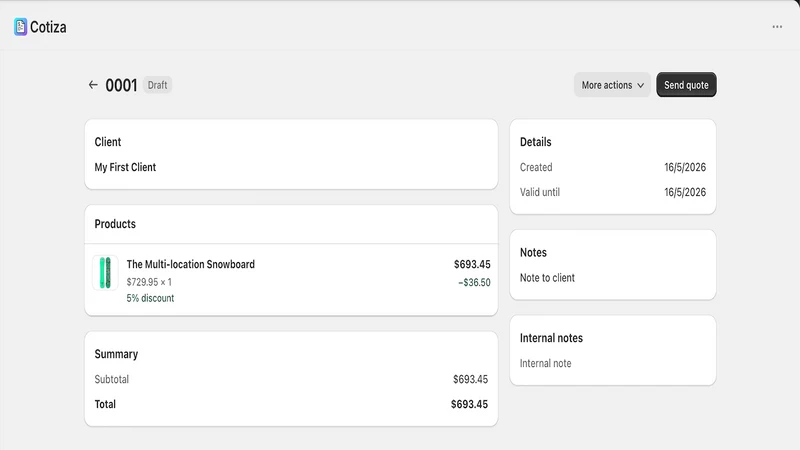
Task: Open the snowboard product thumbnail
Action: (x=105, y=272)
